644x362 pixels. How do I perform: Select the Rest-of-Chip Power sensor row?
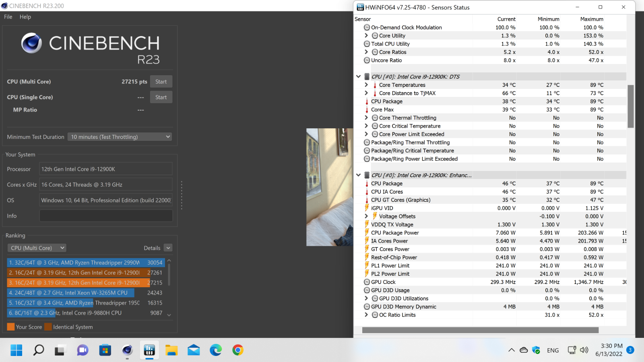[x=490, y=257]
